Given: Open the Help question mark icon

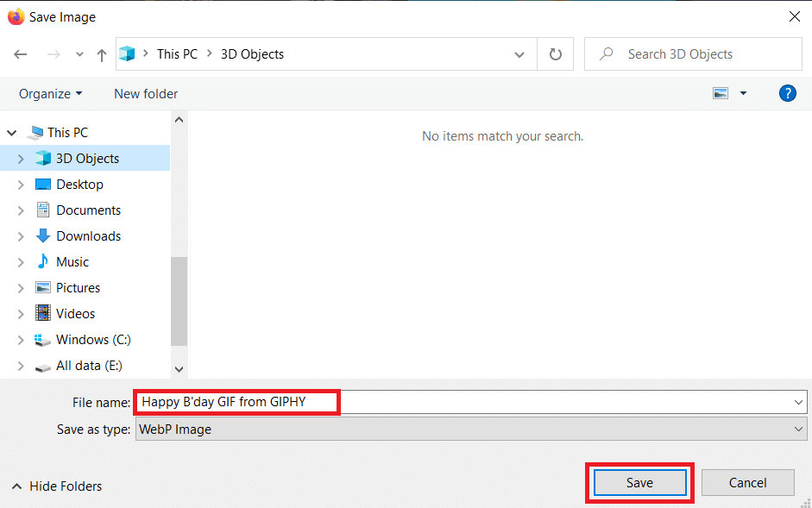Looking at the screenshot, I should (x=787, y=93).
